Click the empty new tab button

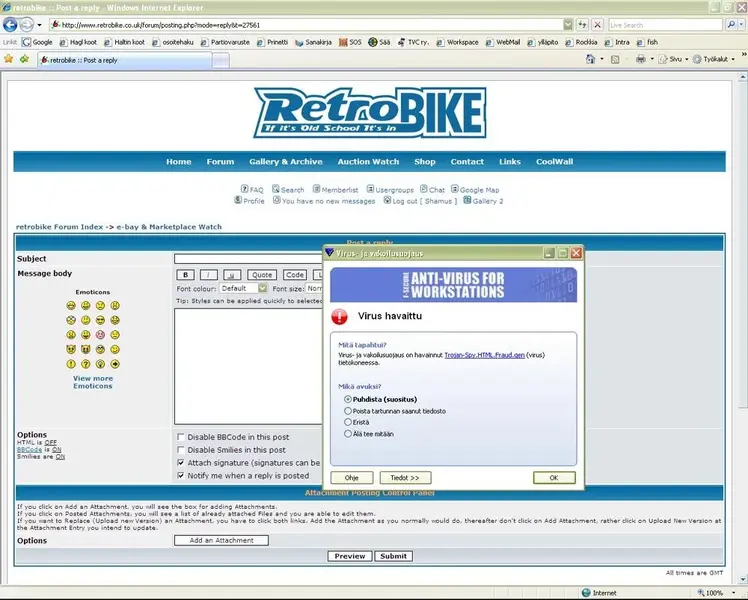click(220, 61)
